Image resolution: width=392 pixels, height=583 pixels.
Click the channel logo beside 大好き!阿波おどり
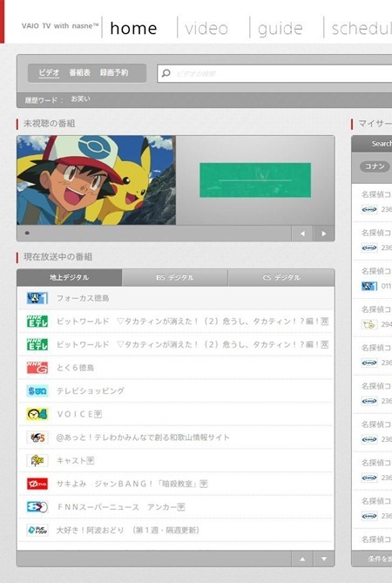tap(37, 530)
